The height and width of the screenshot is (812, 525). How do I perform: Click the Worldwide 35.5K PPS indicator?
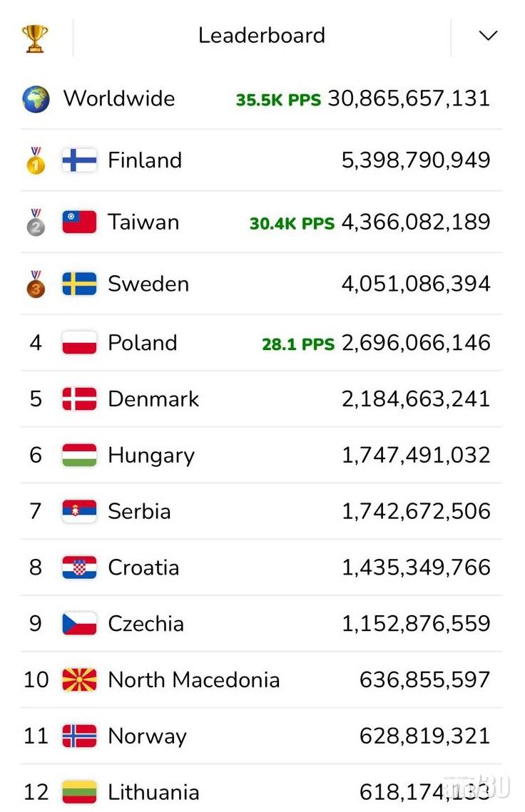pos(278,100)
